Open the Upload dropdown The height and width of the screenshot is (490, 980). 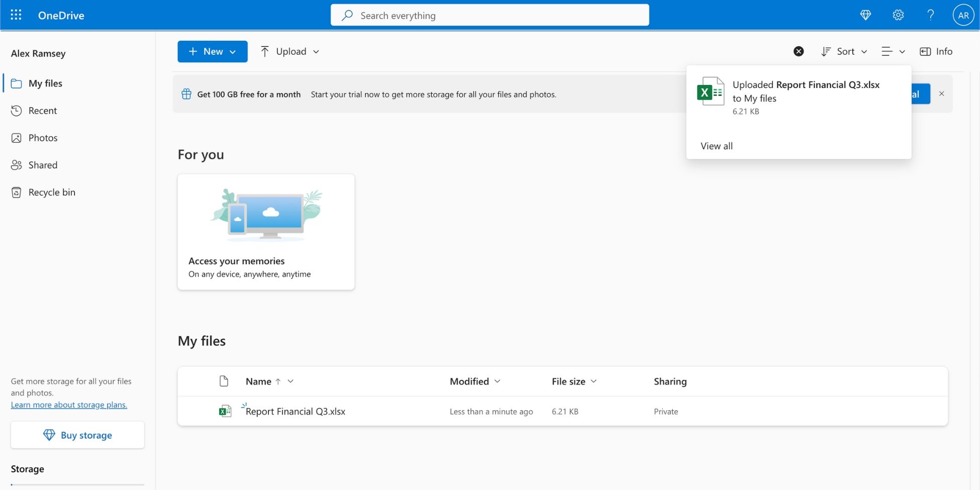click(x=289, y=51)
